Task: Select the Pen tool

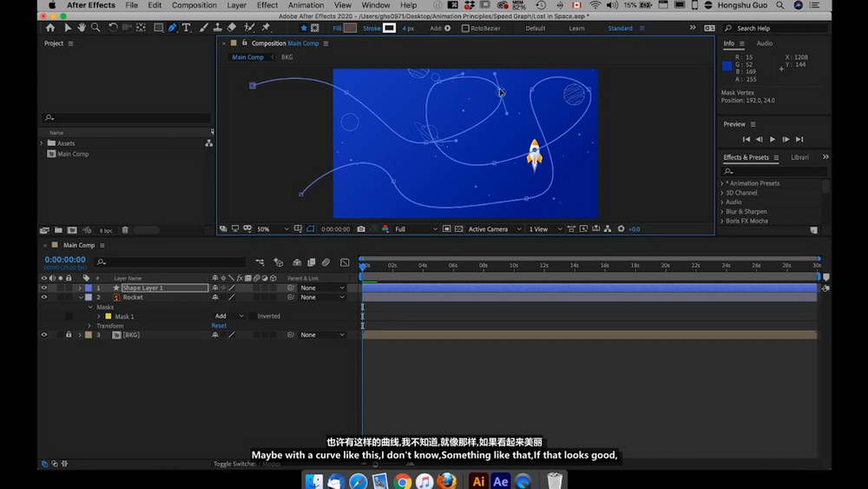Action: click(172, 28)
